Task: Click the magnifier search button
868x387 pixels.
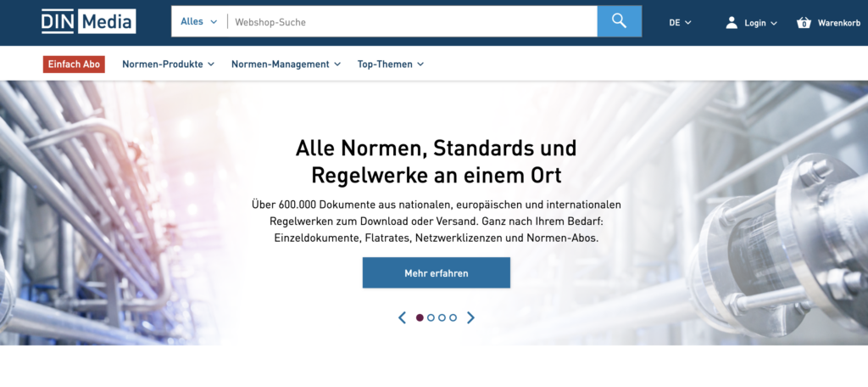Action: [620, 21]
